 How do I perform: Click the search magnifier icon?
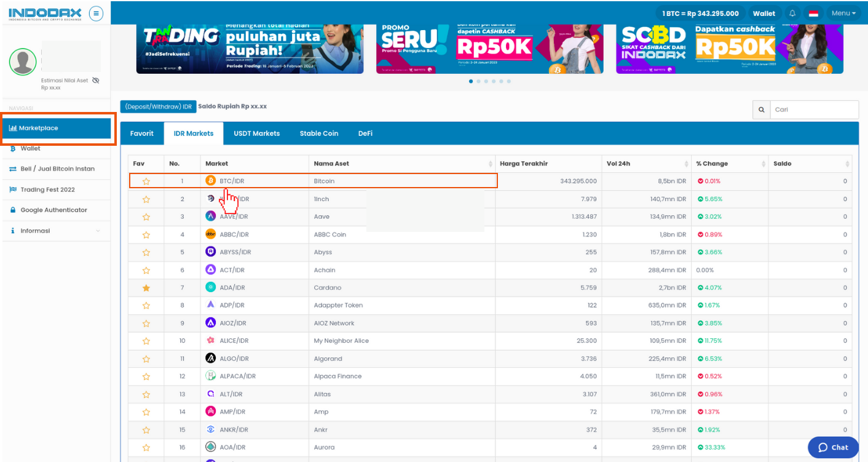click(x=761, y=110)
